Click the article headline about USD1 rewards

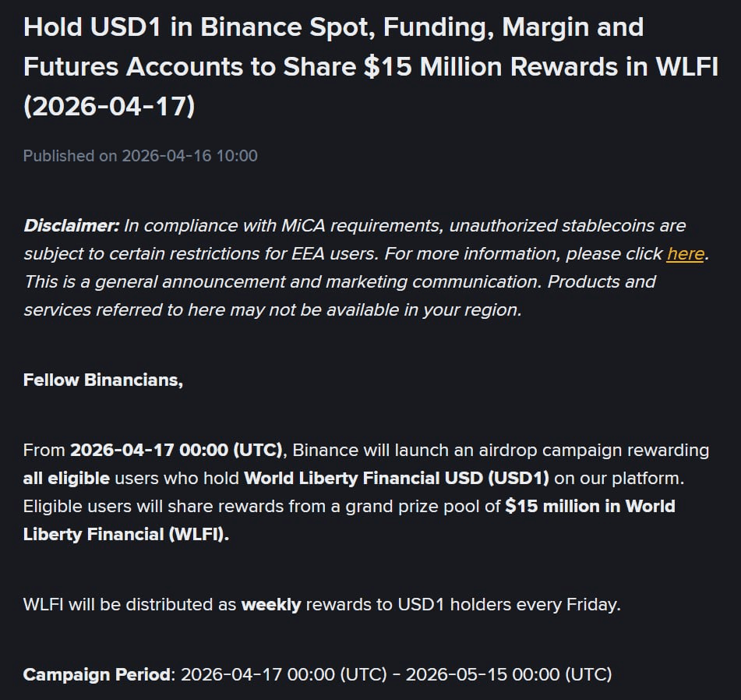[x=333, y=66]
